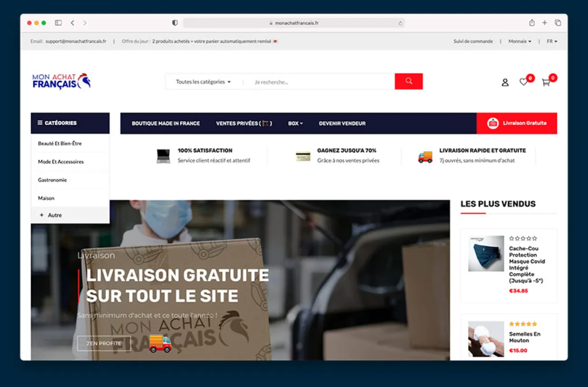Open the FR language dropdown

(552, 41)
